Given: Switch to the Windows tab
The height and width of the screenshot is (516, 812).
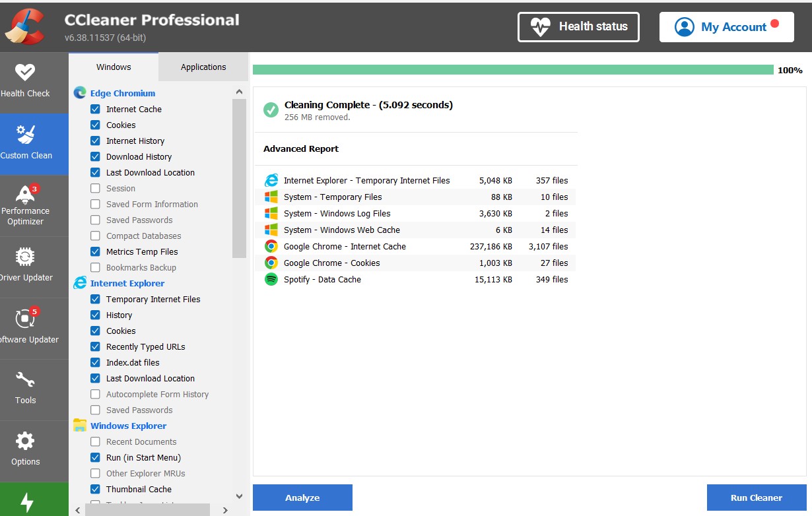Looking at the screenshot, I should [x=114, y=67].
